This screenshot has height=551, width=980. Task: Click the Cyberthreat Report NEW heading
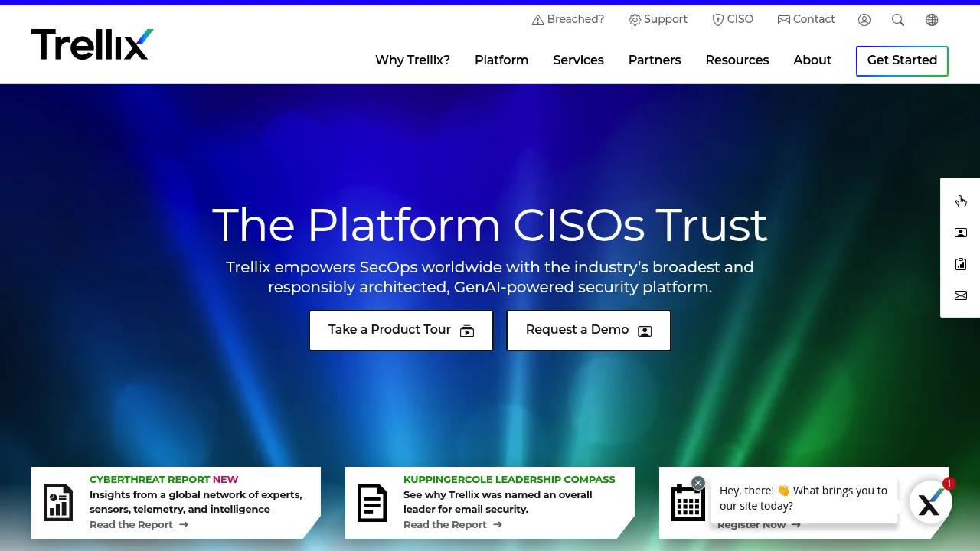164,480
